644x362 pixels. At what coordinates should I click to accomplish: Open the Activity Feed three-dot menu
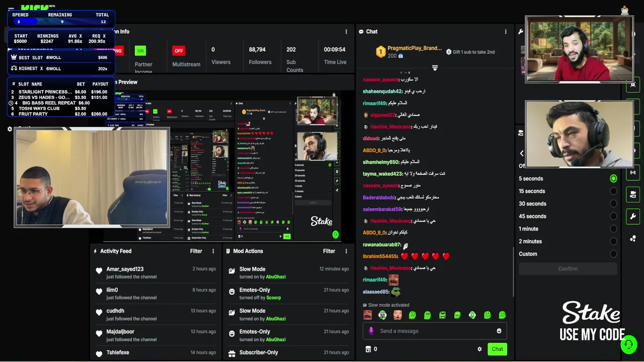pos(213,251)
